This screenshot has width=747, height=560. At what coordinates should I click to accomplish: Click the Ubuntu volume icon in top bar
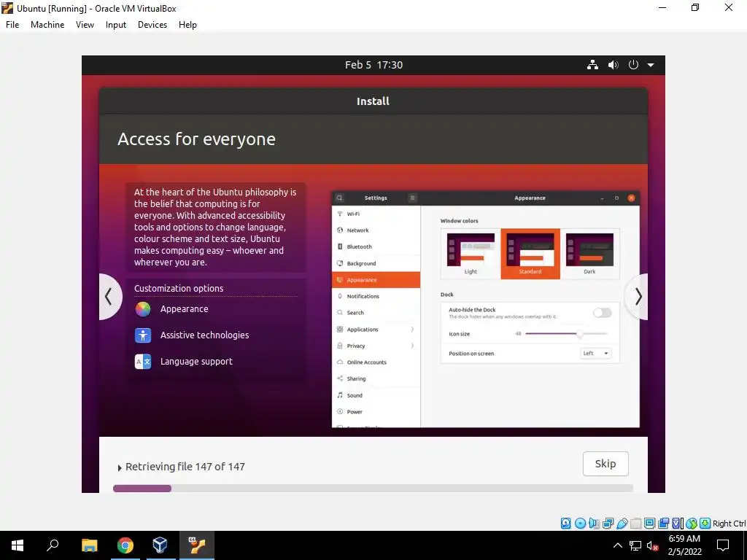coord(613,65)
